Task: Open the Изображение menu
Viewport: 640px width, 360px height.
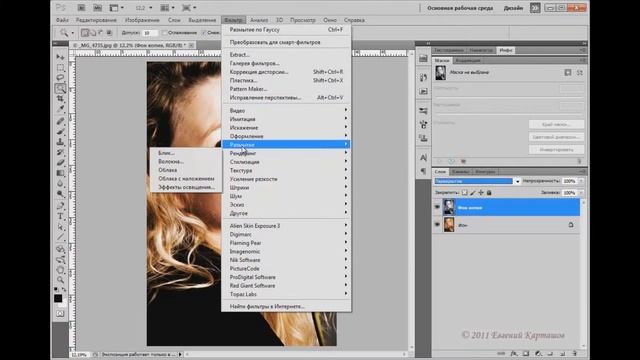Action: click(x=142, y=20)
